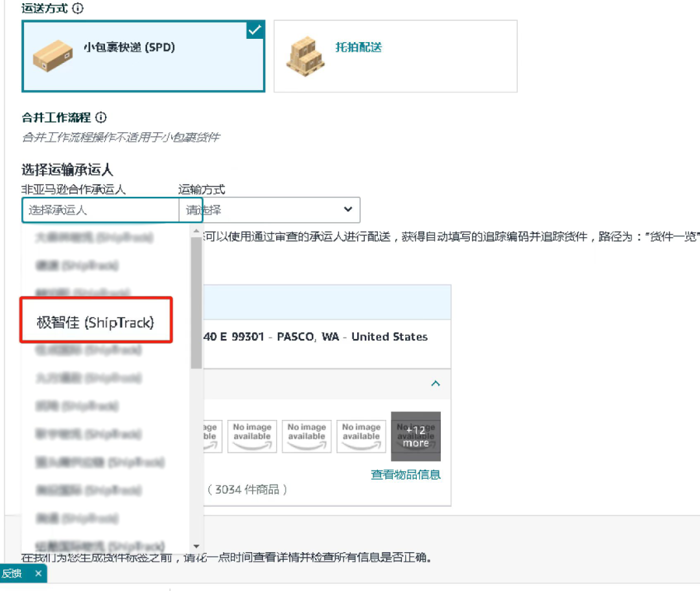Open the info icon beside 运送方式
Screen dimensions: 700x591
pos(78,8)
